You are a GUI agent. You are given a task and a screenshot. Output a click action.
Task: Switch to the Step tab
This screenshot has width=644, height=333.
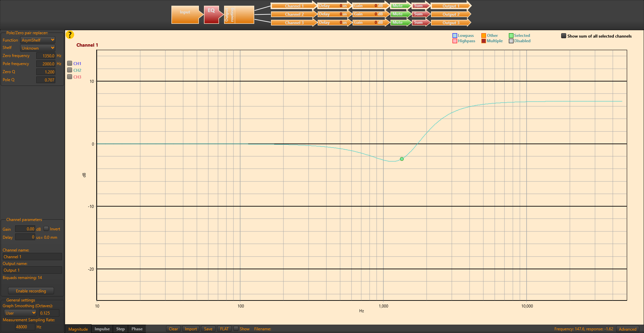[x=120, y=329]
